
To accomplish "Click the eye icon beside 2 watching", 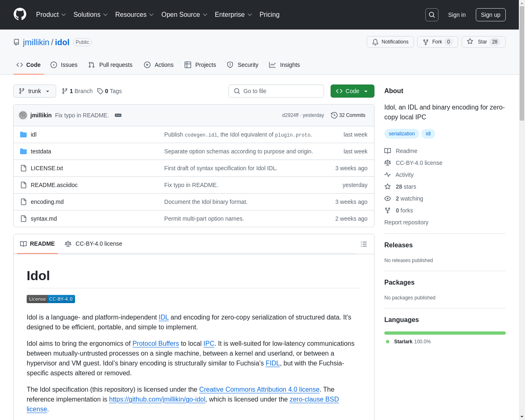I will point(388,199).
